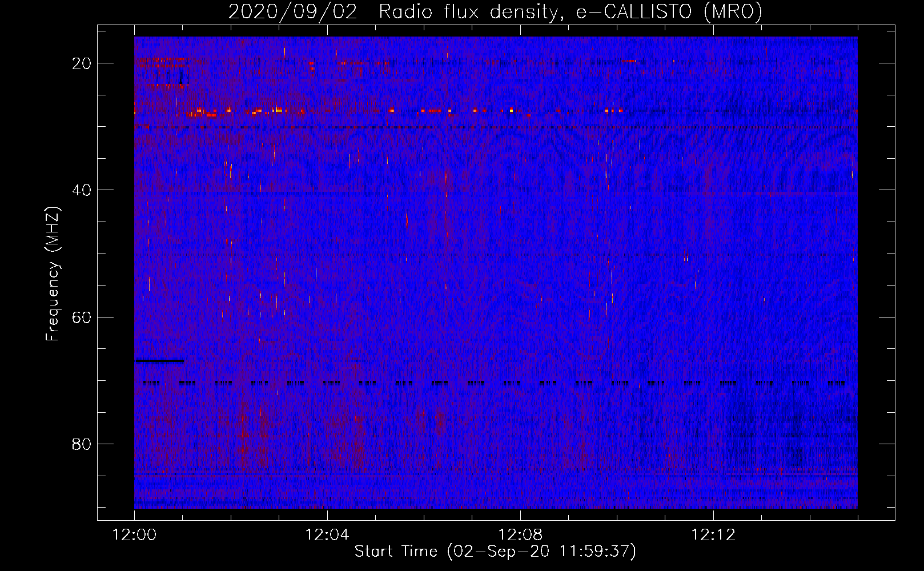The height and width of the screenshot is (571, 924).
Task: Click the 12:04 time tick label
Action: [x=327, y=535]
